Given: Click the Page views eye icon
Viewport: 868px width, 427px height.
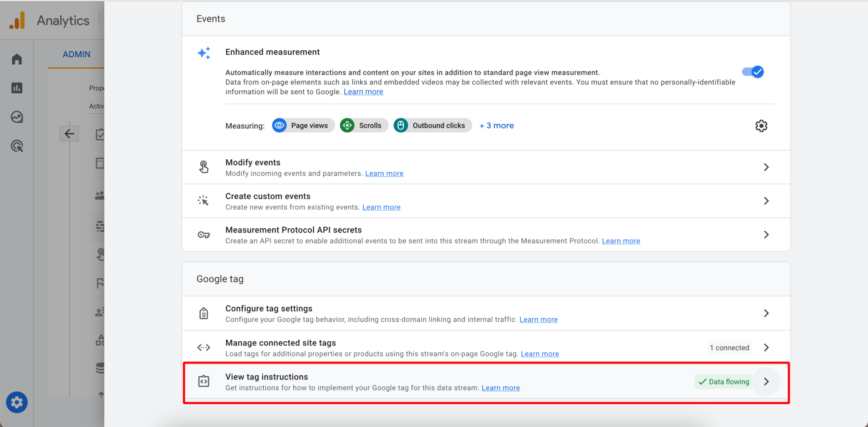Looking at the screenshot, I should (279, 125).
